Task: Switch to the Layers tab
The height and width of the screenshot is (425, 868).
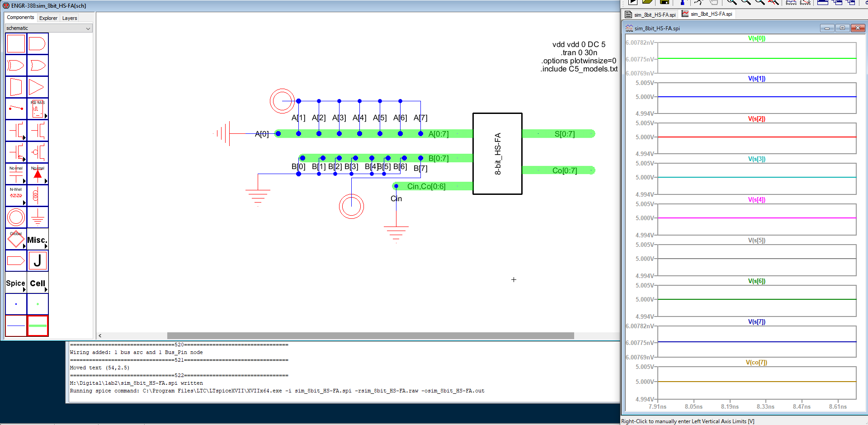Action: click(70, 18)
